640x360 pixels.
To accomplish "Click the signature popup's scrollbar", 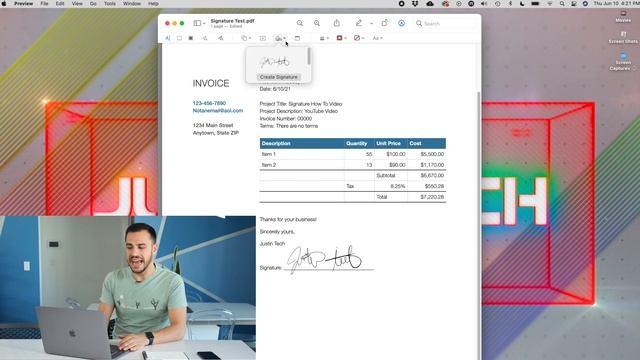I will click(309, 56).
